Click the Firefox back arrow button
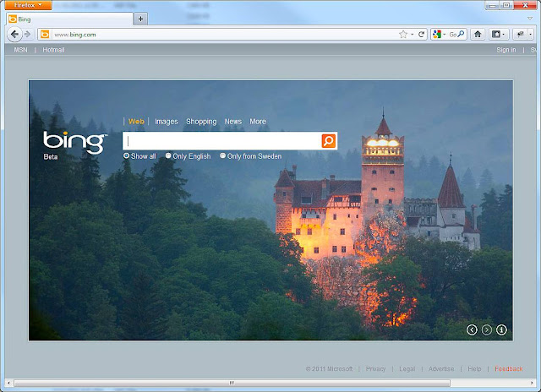The height and width of the screenshot is (392, 541). 14,34
